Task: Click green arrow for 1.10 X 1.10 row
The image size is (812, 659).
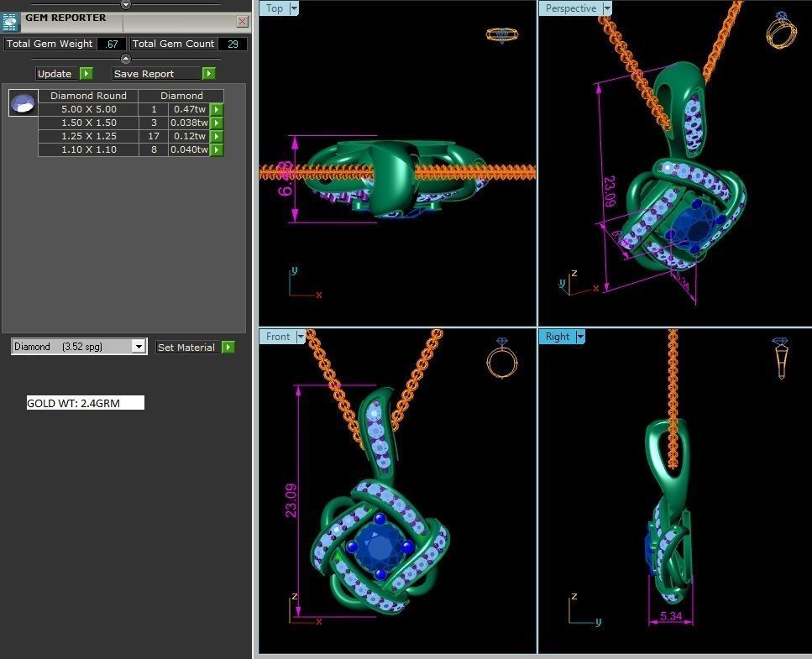Action: pos(217,149)
